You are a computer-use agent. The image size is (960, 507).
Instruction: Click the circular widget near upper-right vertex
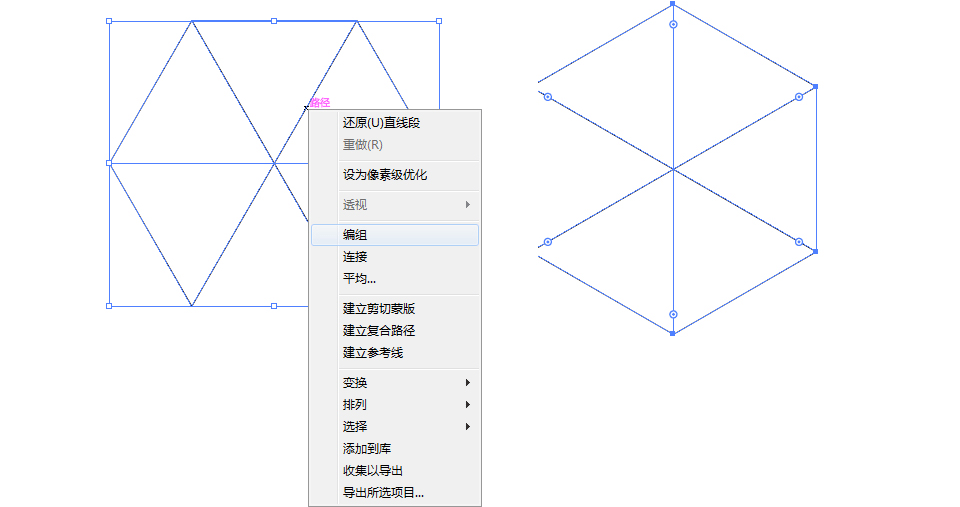[x=799, y=97]
